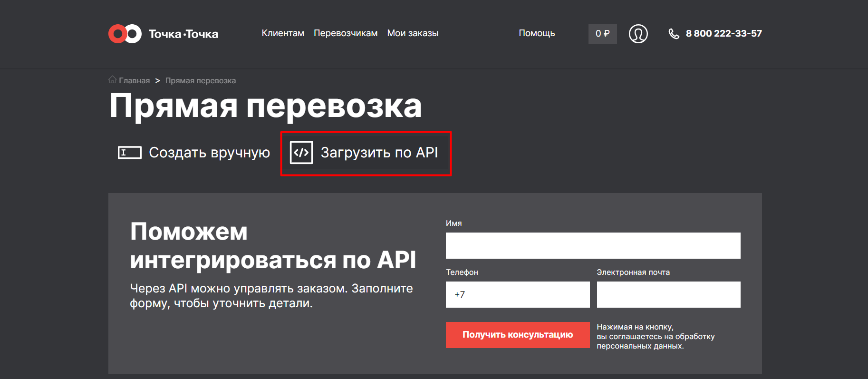
Task: Click the Точка-Точка brand name text
Action: click(183, 34)
